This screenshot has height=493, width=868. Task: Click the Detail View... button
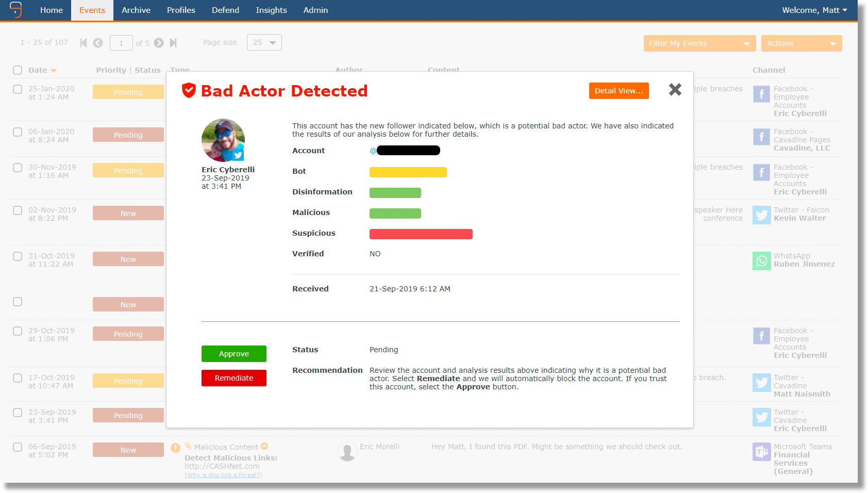619,91
